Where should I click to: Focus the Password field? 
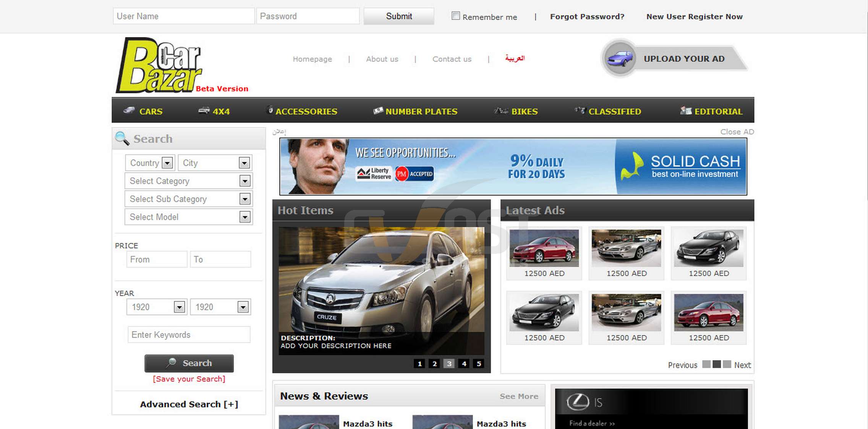[x=308, y=16]
